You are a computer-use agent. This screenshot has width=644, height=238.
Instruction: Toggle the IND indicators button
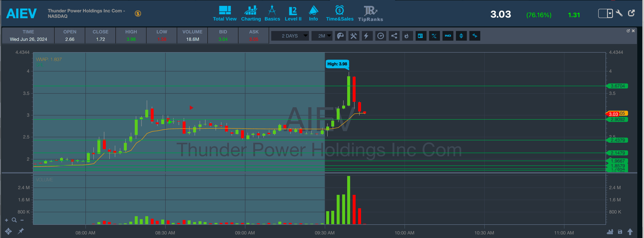[x=448, y=36]
